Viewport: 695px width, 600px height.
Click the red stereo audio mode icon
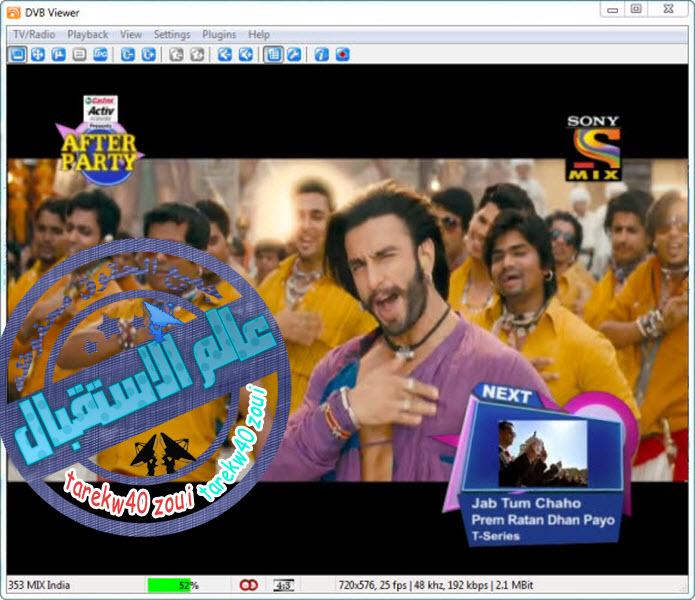pos(249,585)
